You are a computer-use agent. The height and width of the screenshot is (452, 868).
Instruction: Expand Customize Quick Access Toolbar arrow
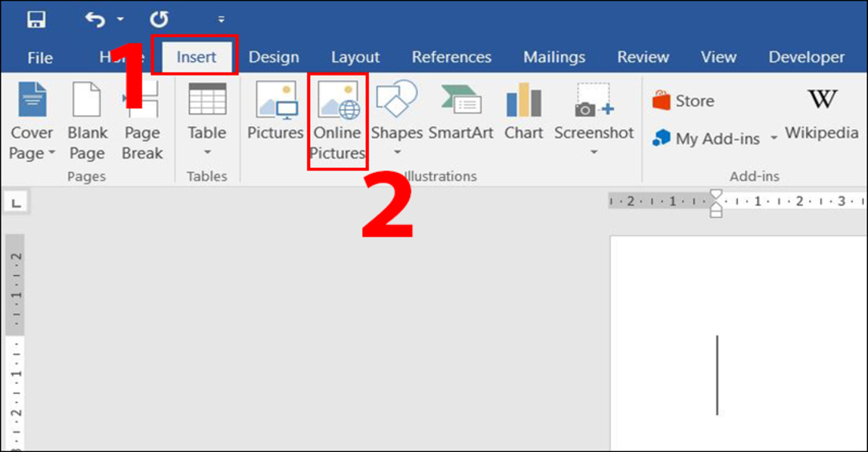tap(221, 18)
